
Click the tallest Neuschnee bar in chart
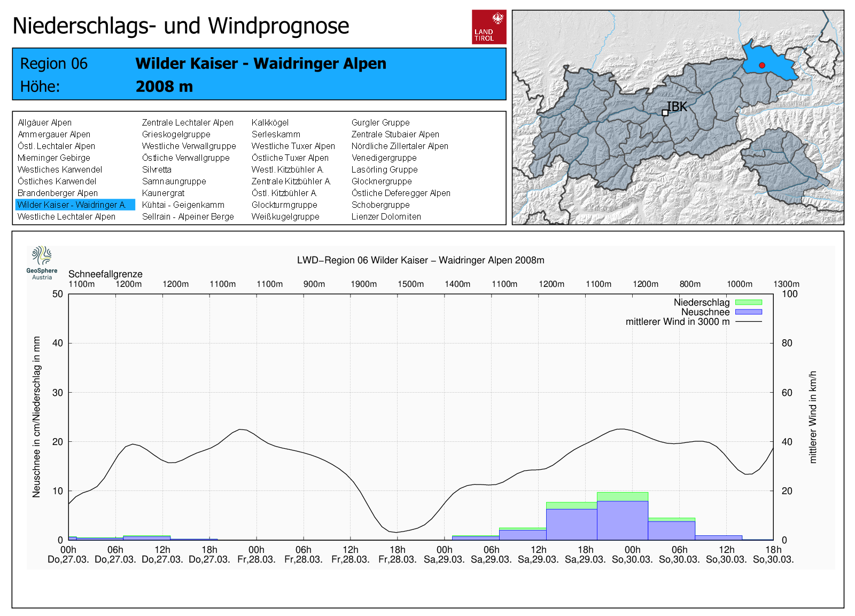pyautogui.click(x=623, y=520)
